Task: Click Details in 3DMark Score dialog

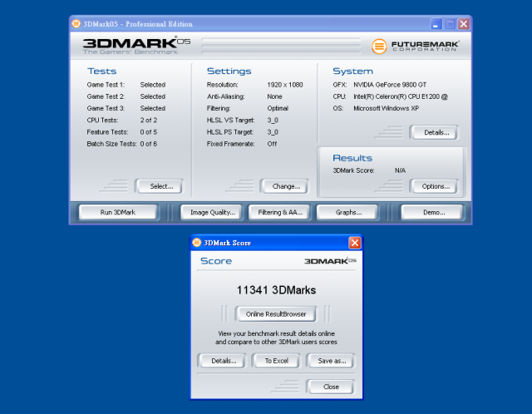Action: coord(224,361)
